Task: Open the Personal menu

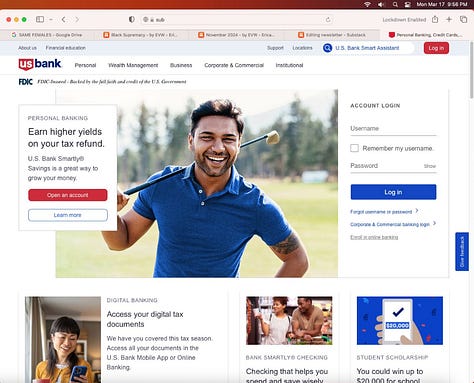Action: (x=85, y=65)
